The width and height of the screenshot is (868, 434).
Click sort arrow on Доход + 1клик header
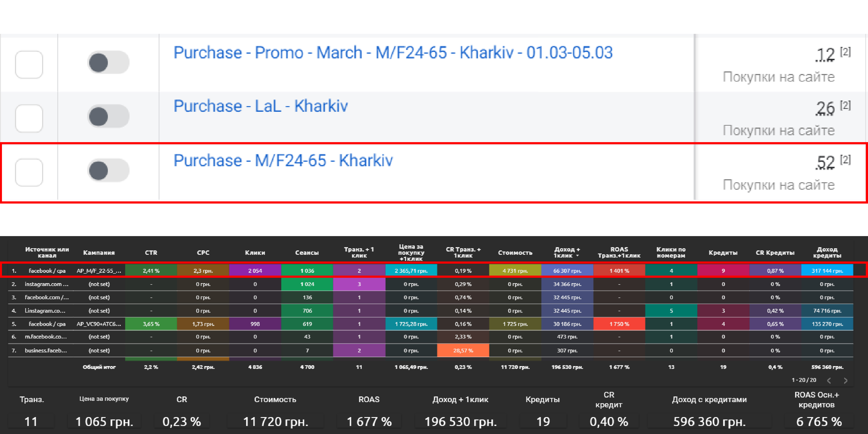(577, 256)
